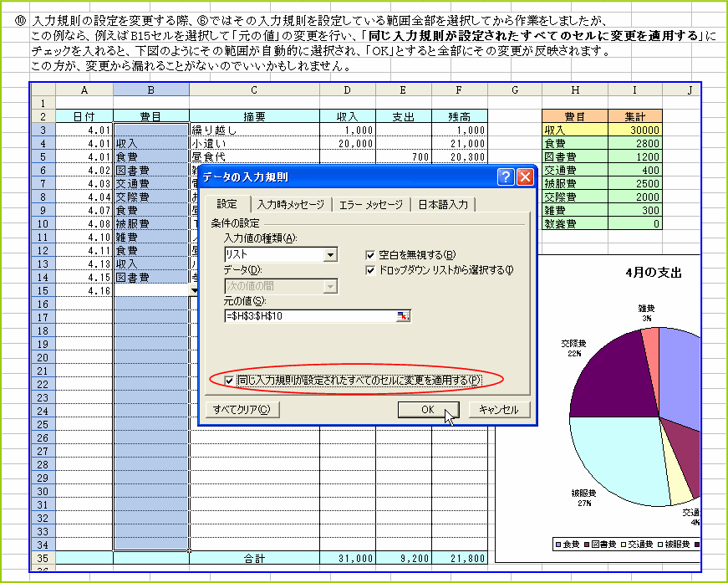Click the 昼食代 cell

coord(254,157)
